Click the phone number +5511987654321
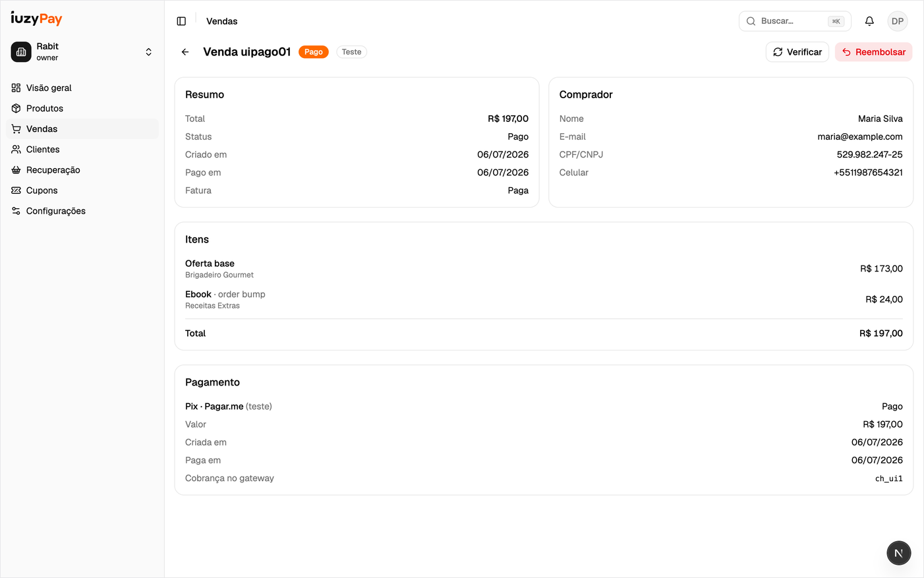This screenshot has height=578, width=924. point(869,172)
